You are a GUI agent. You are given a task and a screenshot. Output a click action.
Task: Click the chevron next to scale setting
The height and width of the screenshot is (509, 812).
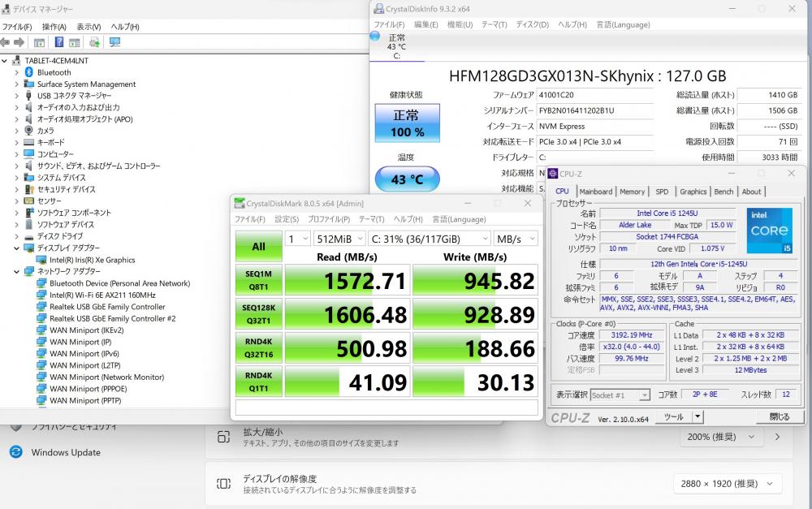(777, 437)
